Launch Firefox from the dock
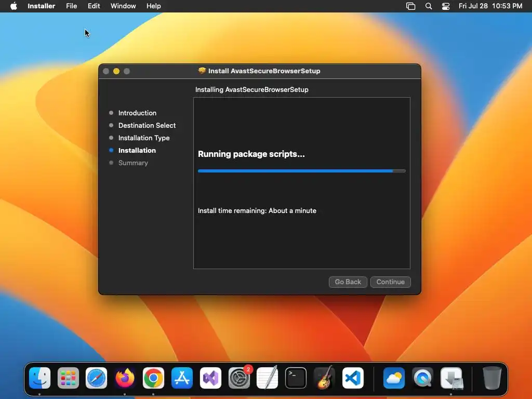 [125, 378]
